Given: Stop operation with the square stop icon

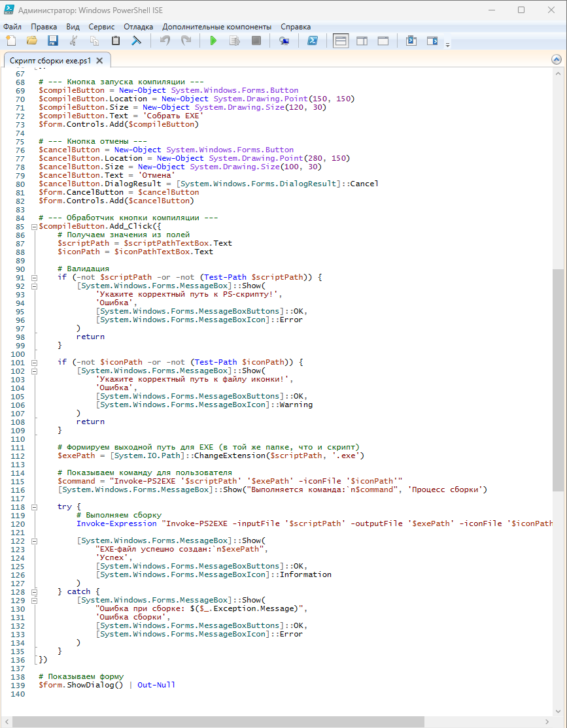Looking at the screenshot, I should pos(256,41).
